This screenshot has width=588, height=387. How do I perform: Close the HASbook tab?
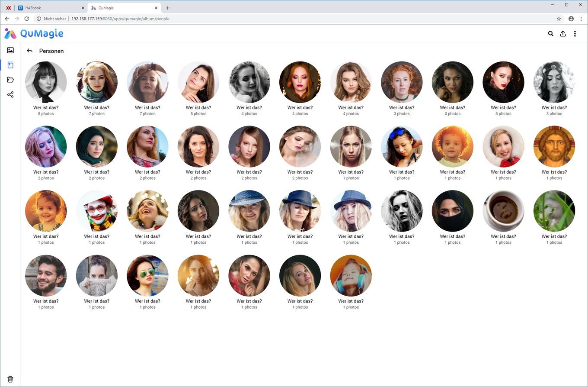[x=83, y=8]
